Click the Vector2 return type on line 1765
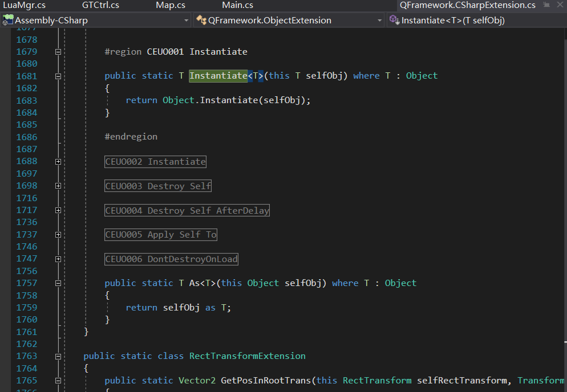Image resolution: width=567 pixels, height=392 pixels. point(197,381)
